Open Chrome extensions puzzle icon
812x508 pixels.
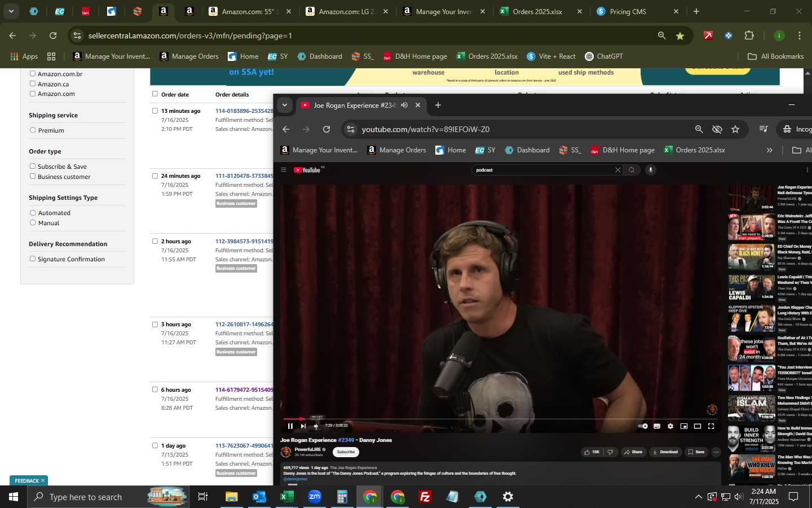click(x=749, y=36)
